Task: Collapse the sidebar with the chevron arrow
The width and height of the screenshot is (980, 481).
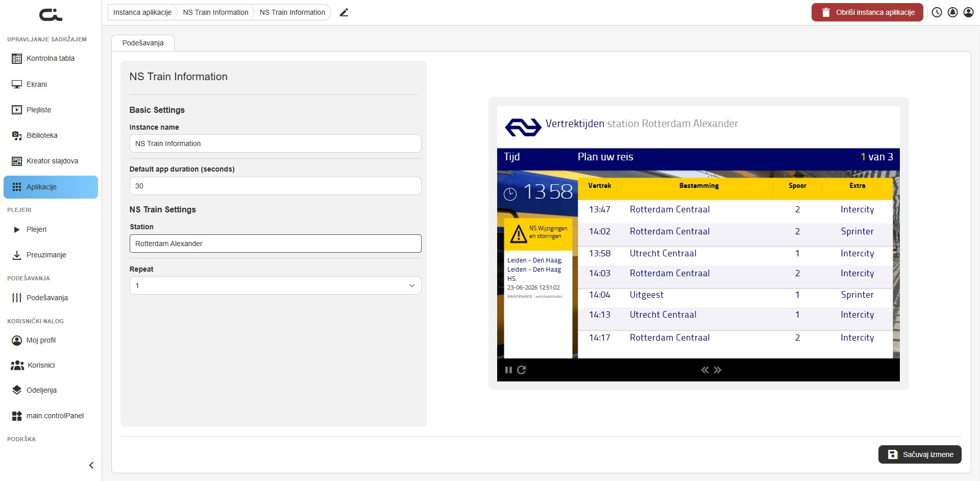Action: point(91,465)
